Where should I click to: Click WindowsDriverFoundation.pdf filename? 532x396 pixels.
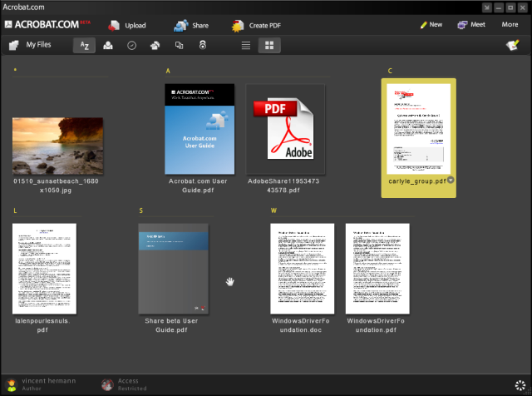(376, 325)
